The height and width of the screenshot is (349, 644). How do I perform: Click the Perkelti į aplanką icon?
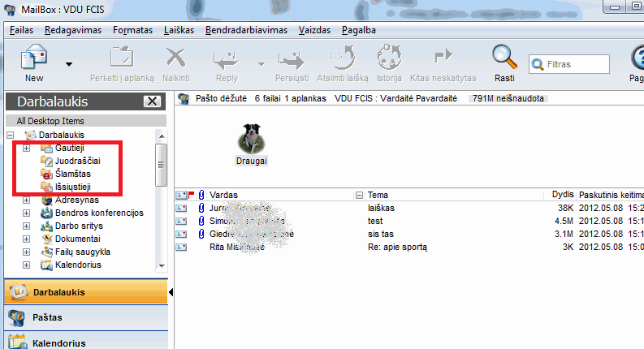click(x=123, y=58)
